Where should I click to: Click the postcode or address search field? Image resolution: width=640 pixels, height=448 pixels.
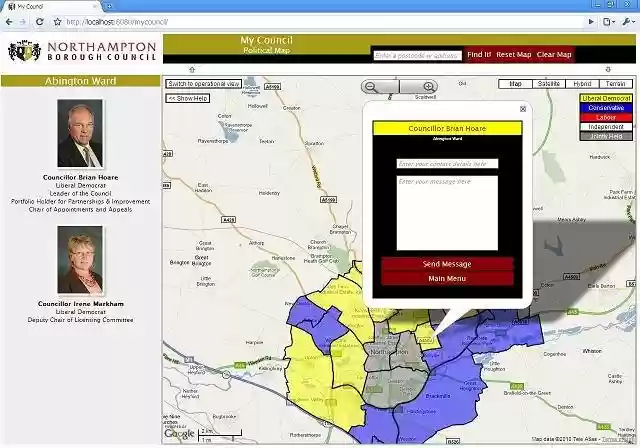tap(417, 55)
